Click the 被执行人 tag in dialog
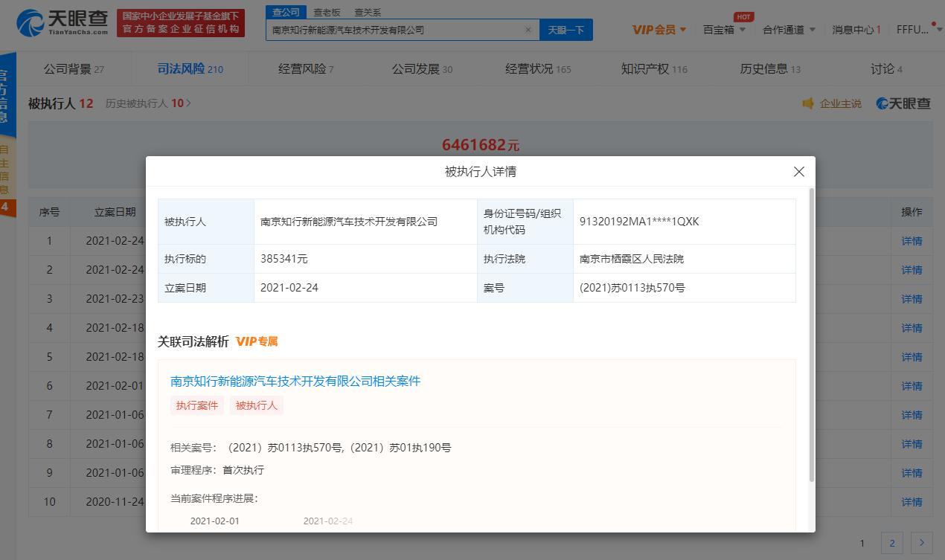 [x=257, y=405]
